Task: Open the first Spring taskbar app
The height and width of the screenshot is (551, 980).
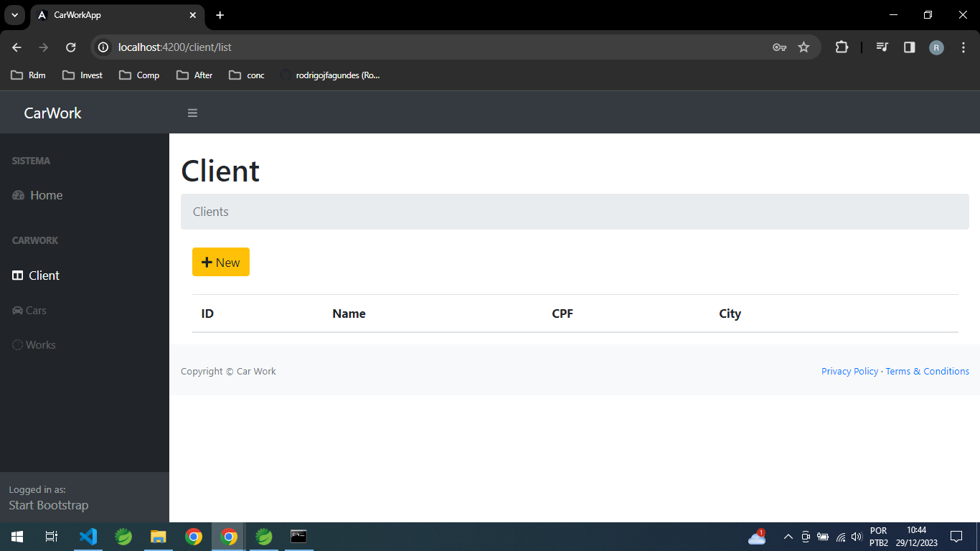Action: click(123, 537)
